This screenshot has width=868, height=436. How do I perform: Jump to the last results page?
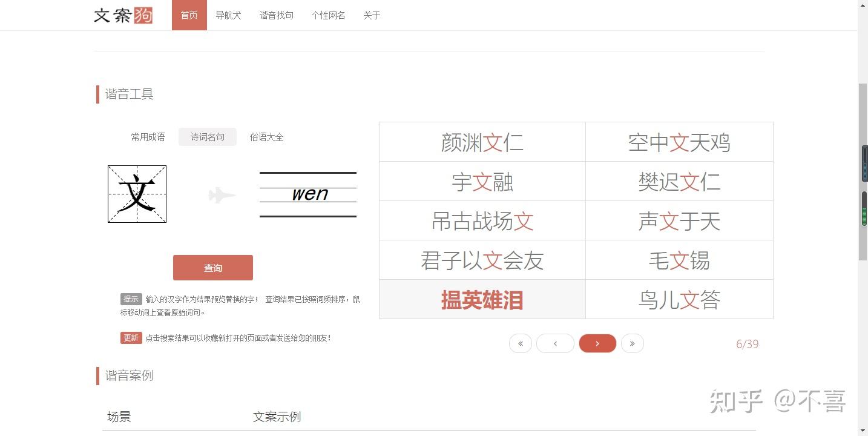pos(633,343)
